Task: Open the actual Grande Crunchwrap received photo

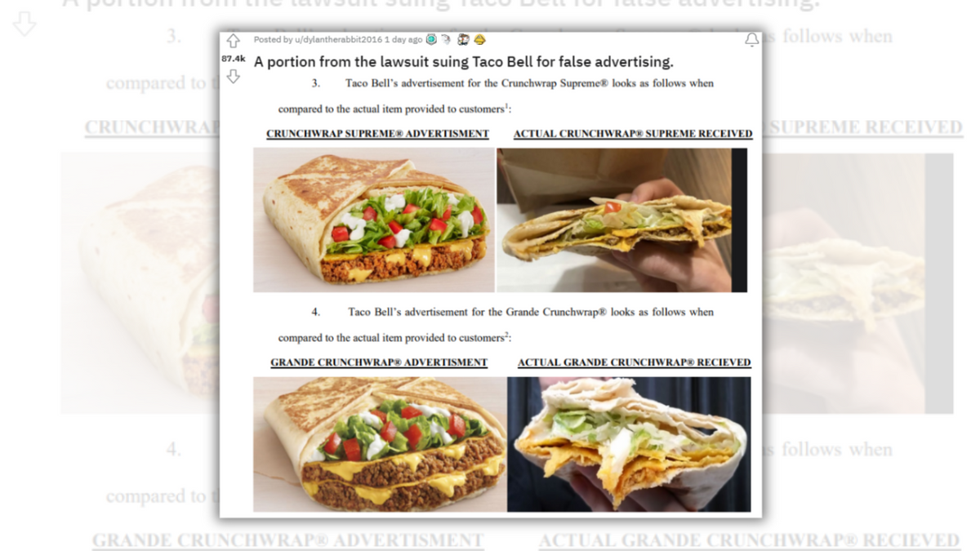Action: (x=629, y=444)
